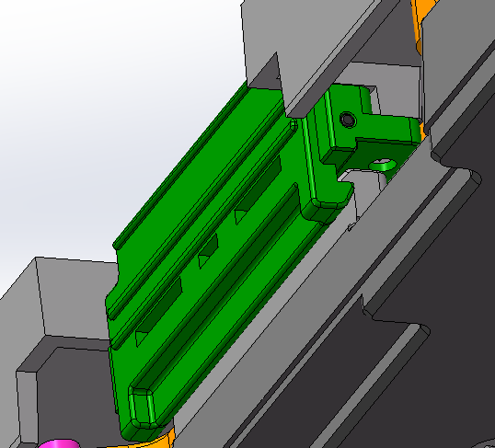Pick the small round hole on green bracket

[348, 120]
